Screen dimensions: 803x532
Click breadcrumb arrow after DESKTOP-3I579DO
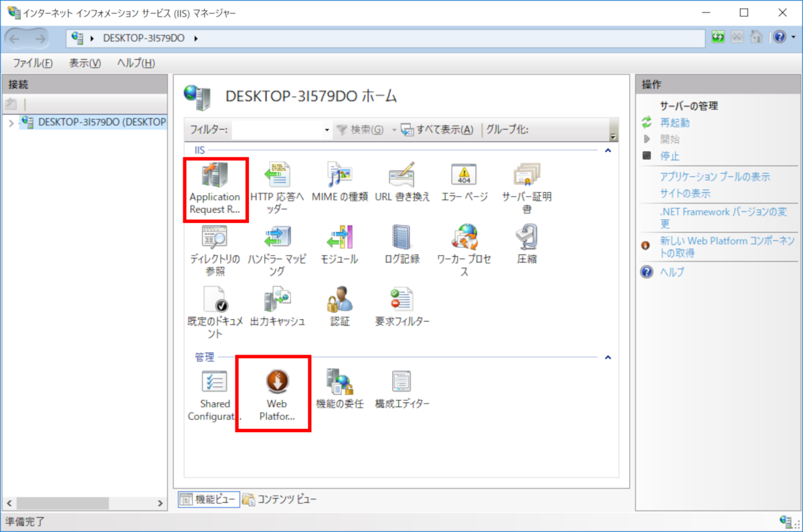(196, 38)
